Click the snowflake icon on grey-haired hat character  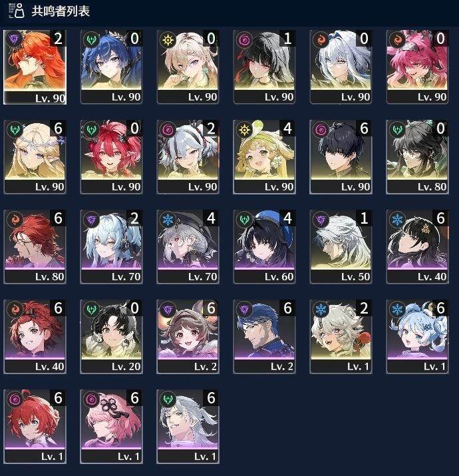168,220
